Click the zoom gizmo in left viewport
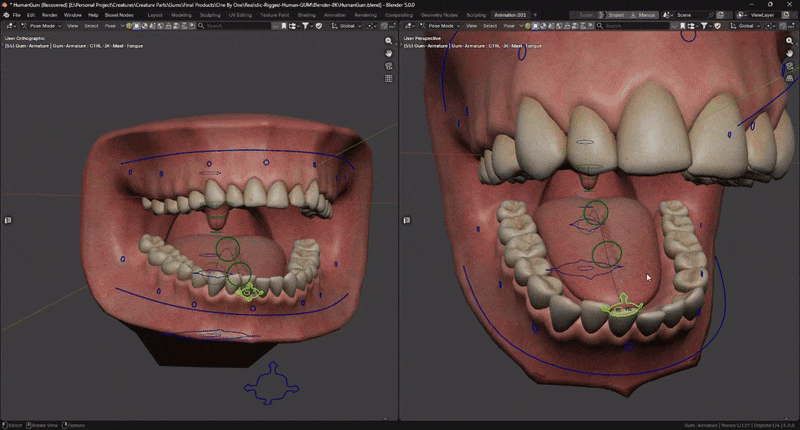 389,41
